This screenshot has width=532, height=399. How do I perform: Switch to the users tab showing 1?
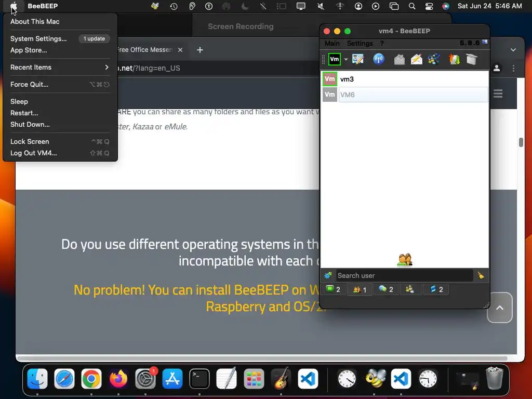(x=360, y=290)
